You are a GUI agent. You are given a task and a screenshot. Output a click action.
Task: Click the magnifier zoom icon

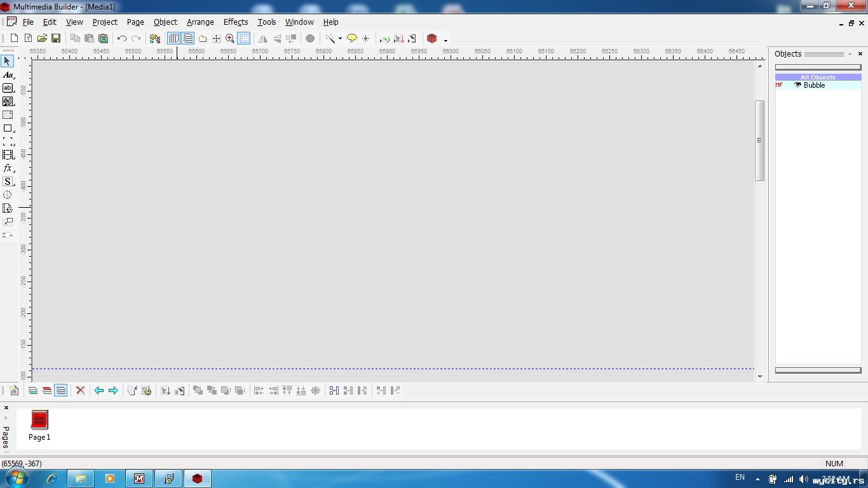(x=230, y=39)
